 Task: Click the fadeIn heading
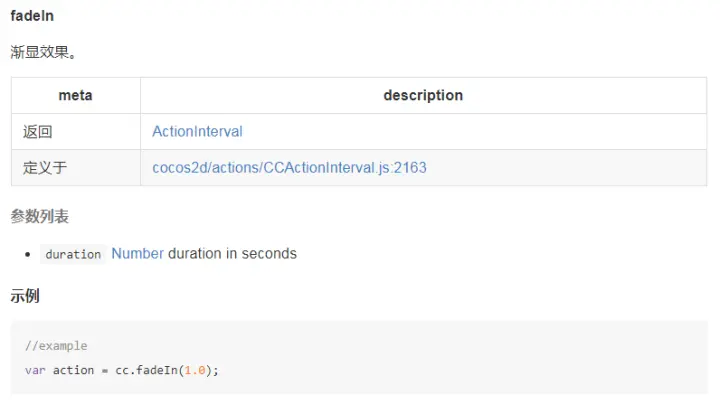click(x=32, y=16)
